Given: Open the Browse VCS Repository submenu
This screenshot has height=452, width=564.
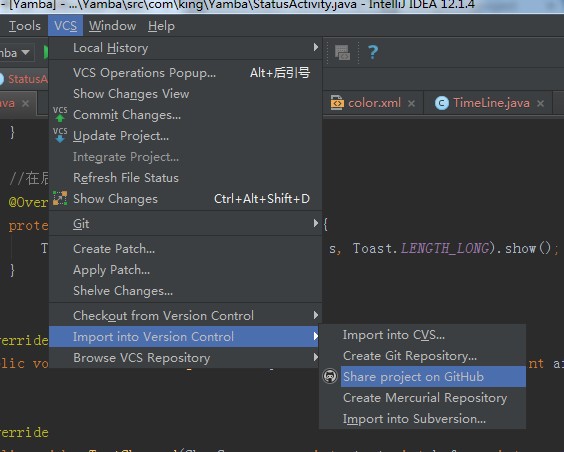Looking at the screenshot, I should (185, 357).
